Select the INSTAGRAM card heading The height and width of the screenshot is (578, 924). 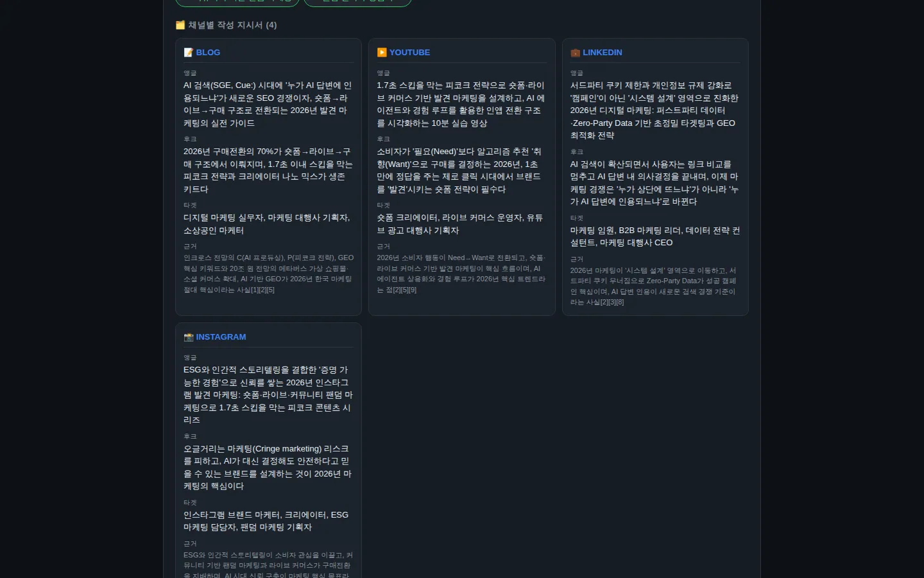click(221, 337)
